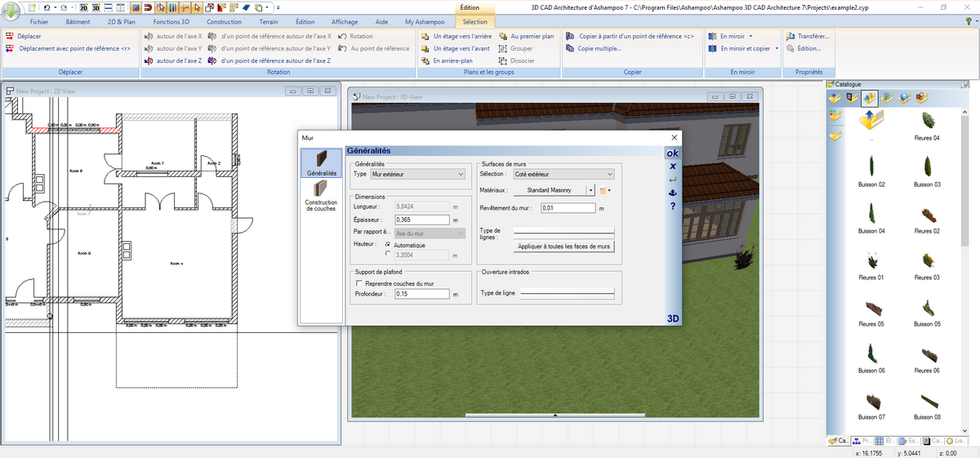Click the Épaisseur input field
This screenshot has width=980, height=458.
[x=421, y=220]
